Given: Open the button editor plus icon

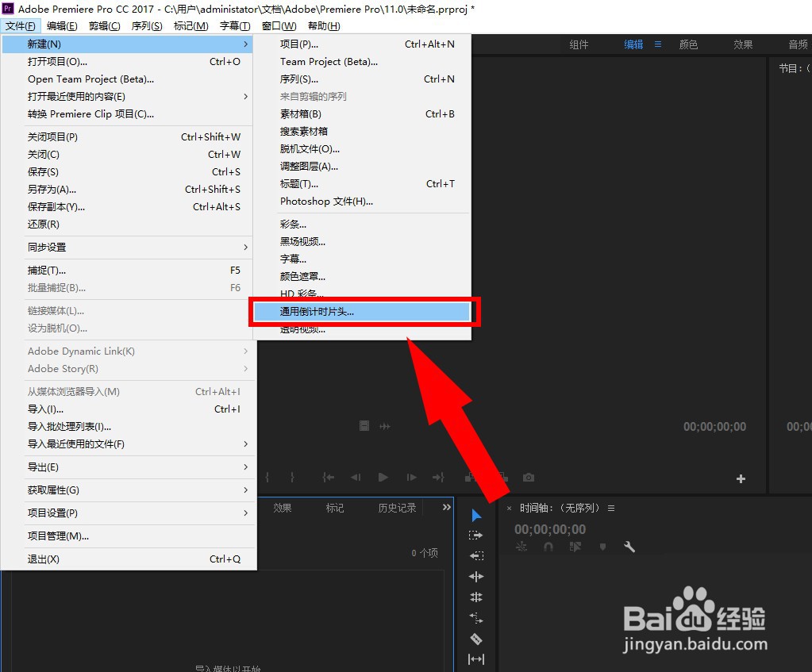Looking at the screenshot, I should coord(741,479).
